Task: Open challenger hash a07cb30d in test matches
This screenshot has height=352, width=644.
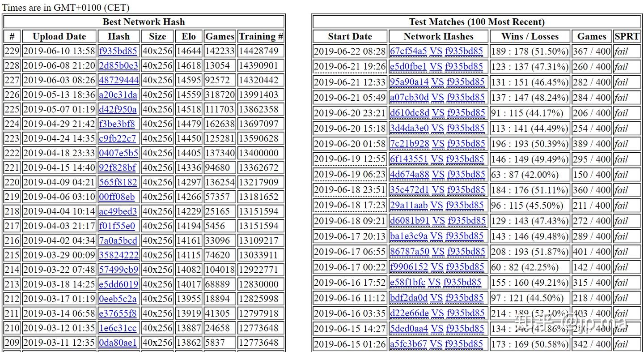Action: point(409,97)
